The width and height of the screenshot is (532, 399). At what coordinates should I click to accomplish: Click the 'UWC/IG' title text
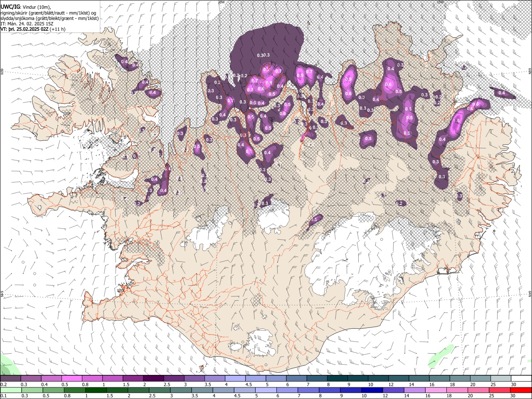(x=10, y=7)
